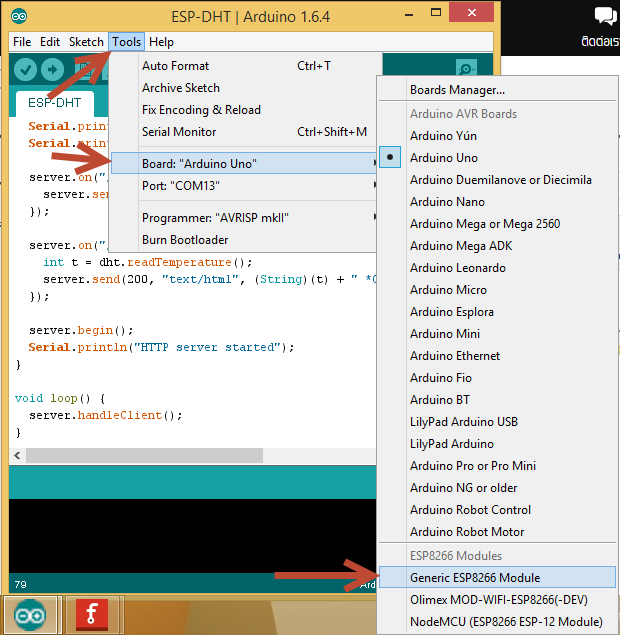Click the chat bubble icon at top right
Image resolution: width=620 pixels, height=635 pixels.
pos(605,17)
